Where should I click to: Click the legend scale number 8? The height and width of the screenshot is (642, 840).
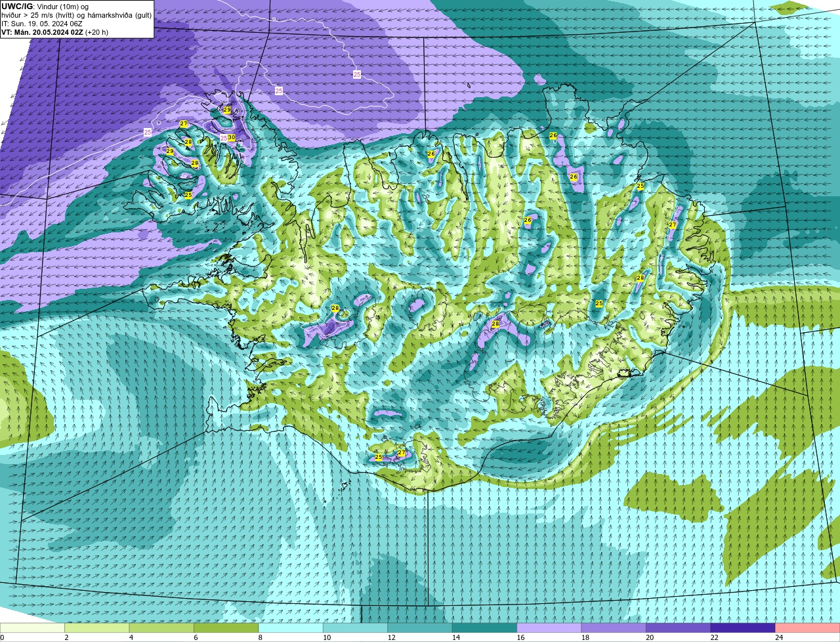[261, 637]
